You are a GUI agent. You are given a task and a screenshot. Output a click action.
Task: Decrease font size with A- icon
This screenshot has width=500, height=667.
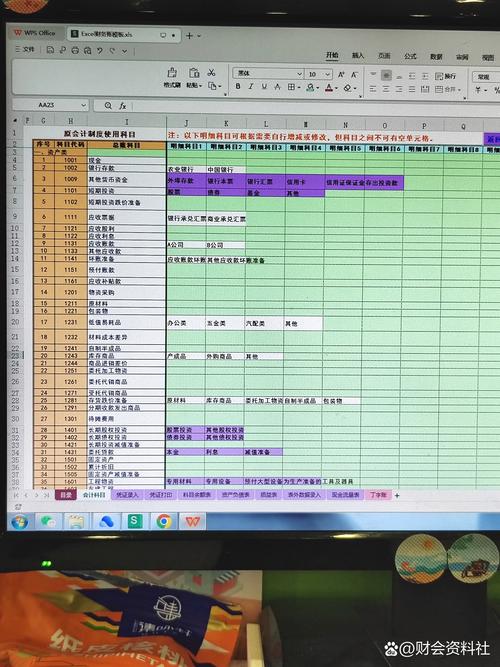tap(354, 74)
